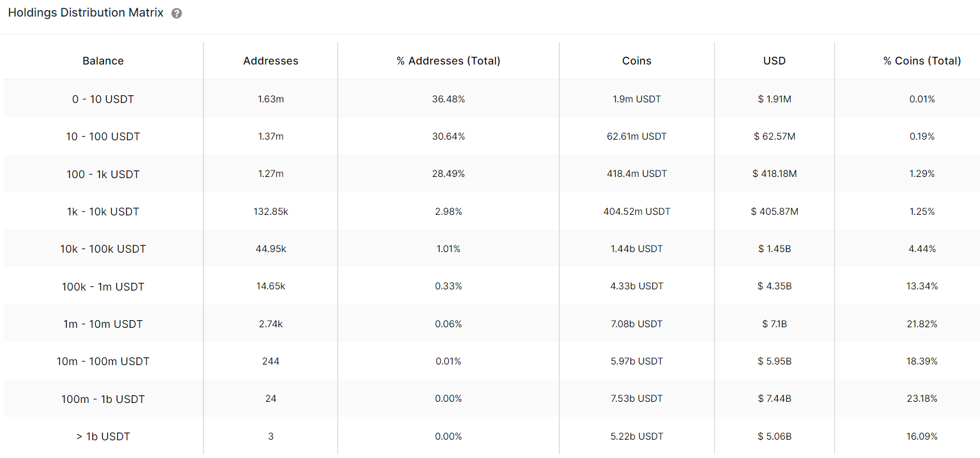
Task: Click the 10 - 100 USDT balance cell
Action: (x=103, y=137)
